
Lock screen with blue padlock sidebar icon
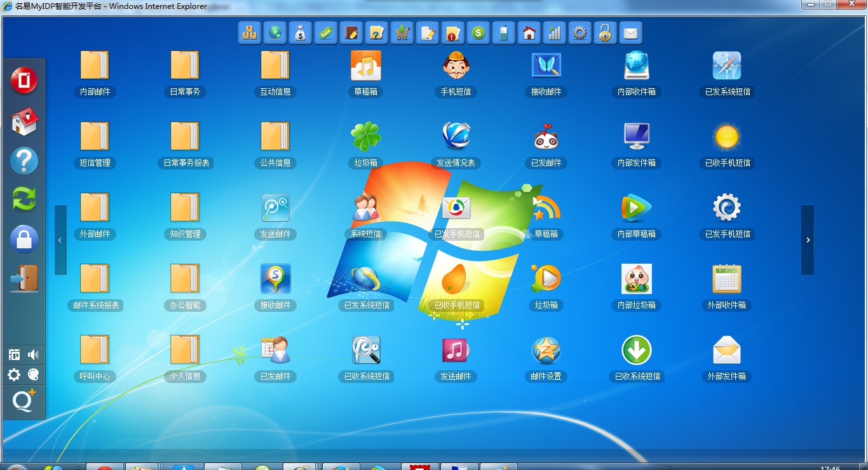(24, 239)
